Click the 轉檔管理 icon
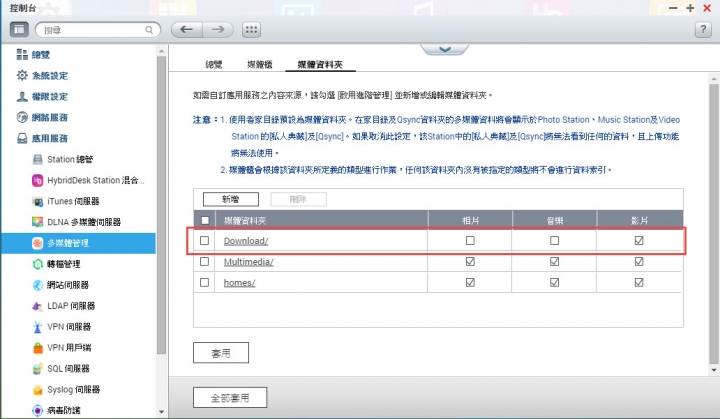 click(x=38, y=264)
